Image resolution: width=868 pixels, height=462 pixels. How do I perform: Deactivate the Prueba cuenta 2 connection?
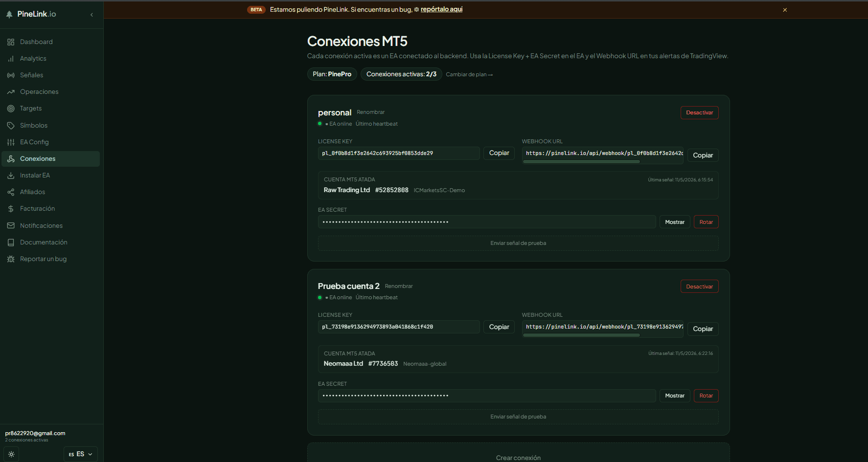click(700, 286)
